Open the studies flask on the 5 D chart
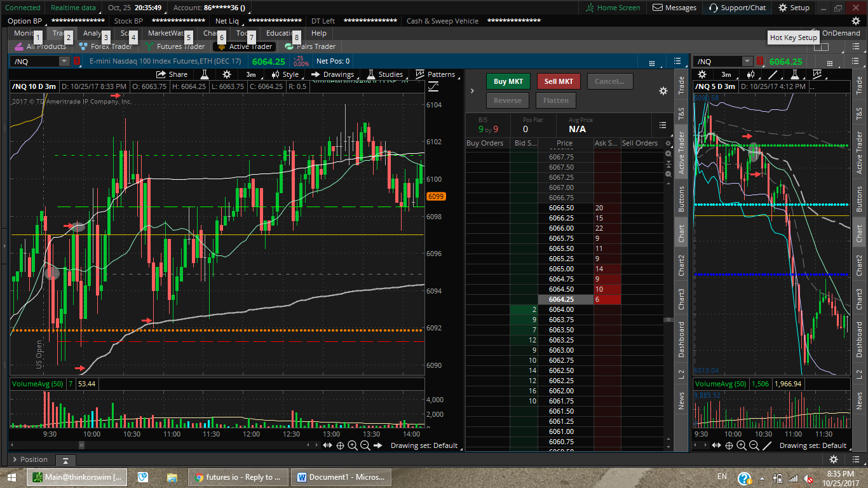Viewport: 868px width, 488px height. 794,74
